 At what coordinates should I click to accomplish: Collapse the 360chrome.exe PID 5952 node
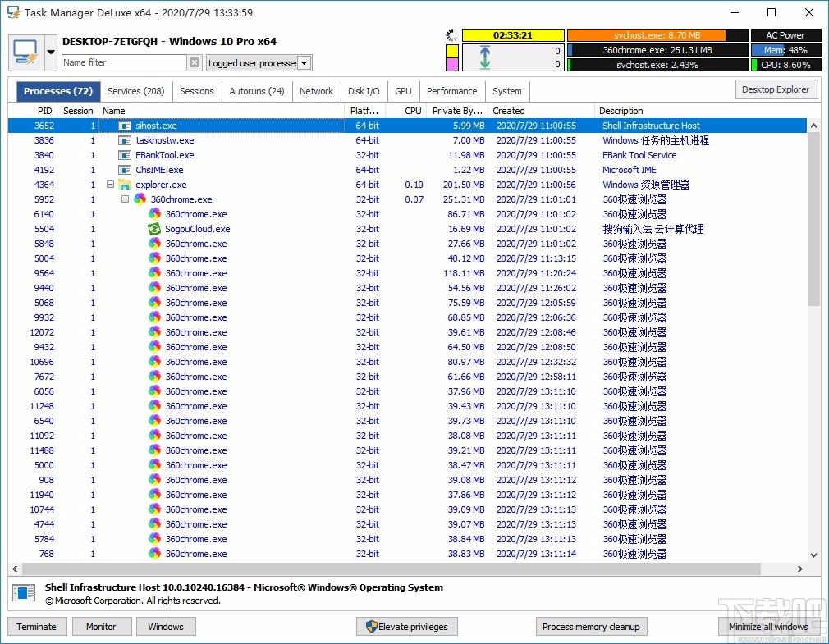click(x=126, y=199)
